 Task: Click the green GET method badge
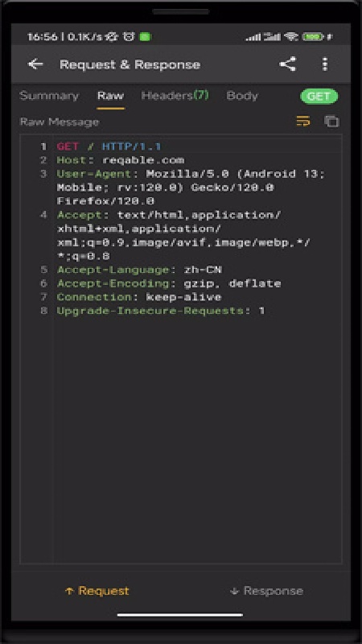319,97
